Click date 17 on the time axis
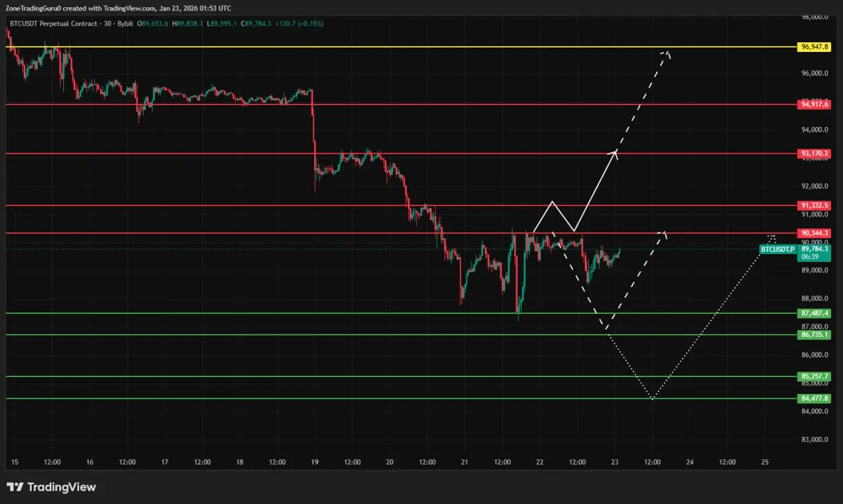 pyautogui.click(x=165, y=463)
